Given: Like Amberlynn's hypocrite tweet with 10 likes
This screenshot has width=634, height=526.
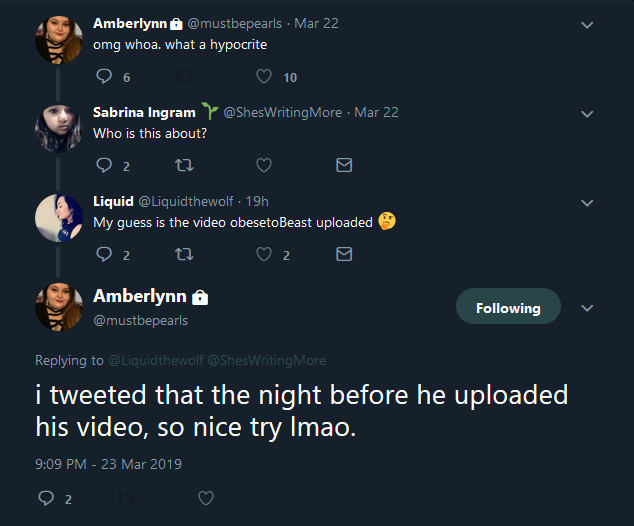Looking at the screenshot, I should pyautogui.click(x=264, y=76).
